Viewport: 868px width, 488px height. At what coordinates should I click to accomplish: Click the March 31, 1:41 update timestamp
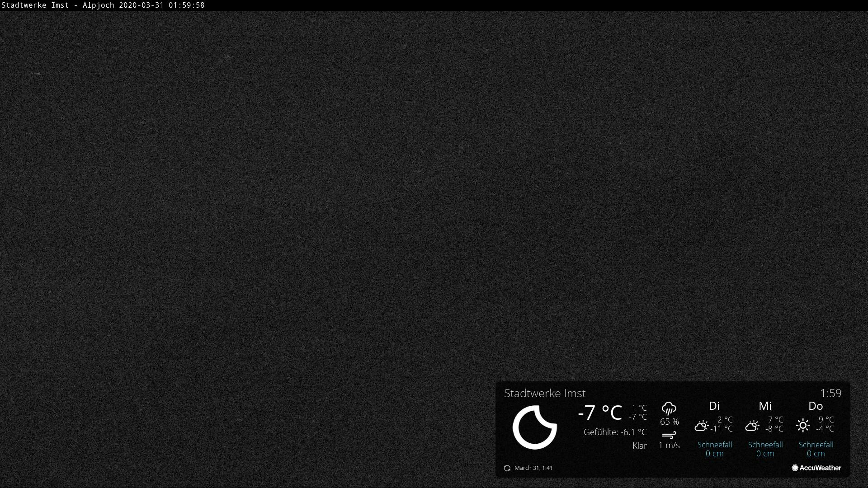pos(533,468)
